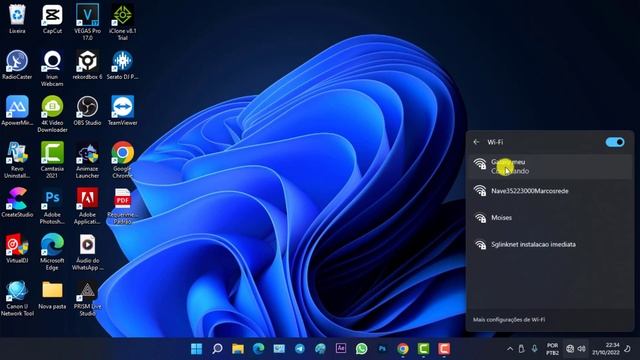Open After Effects from the taskbar

(341, 348)
